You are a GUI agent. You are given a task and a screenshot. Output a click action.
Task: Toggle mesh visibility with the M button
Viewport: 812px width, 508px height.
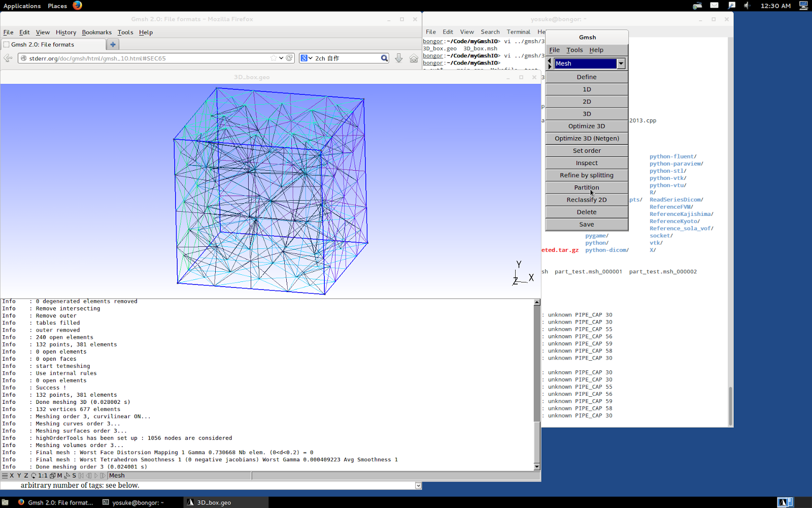(59, 476)
